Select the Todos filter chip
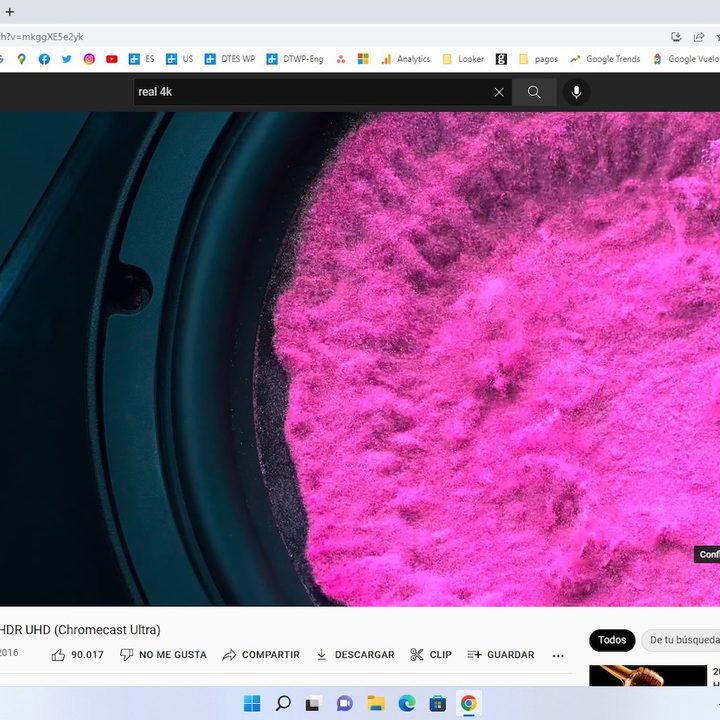 click(x=612, y=640)
